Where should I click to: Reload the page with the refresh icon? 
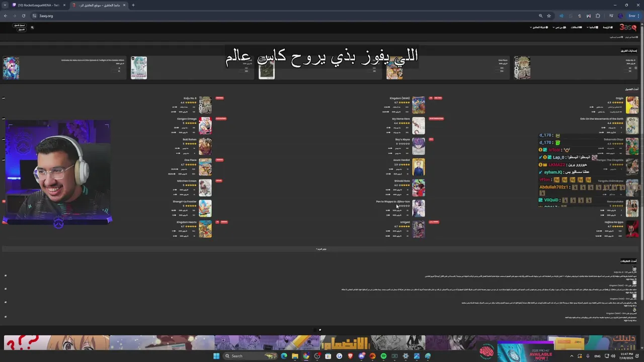tap(23, 16)
